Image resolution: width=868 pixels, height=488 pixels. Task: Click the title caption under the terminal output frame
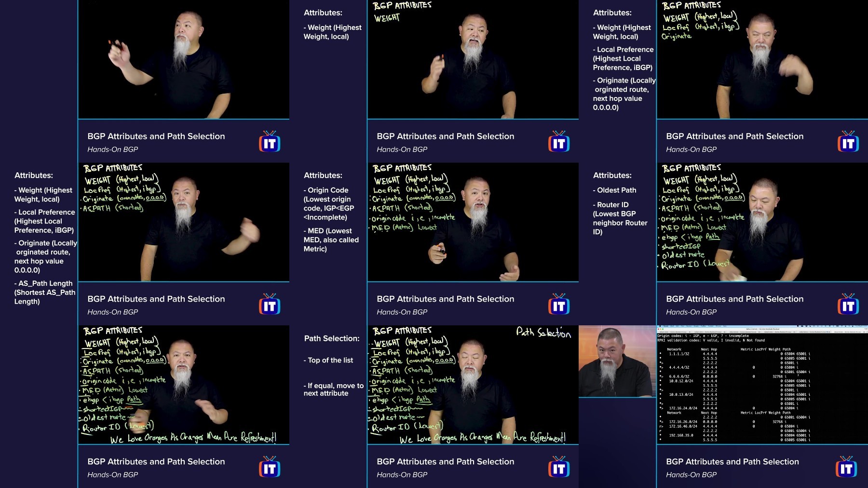coord(732,461)
